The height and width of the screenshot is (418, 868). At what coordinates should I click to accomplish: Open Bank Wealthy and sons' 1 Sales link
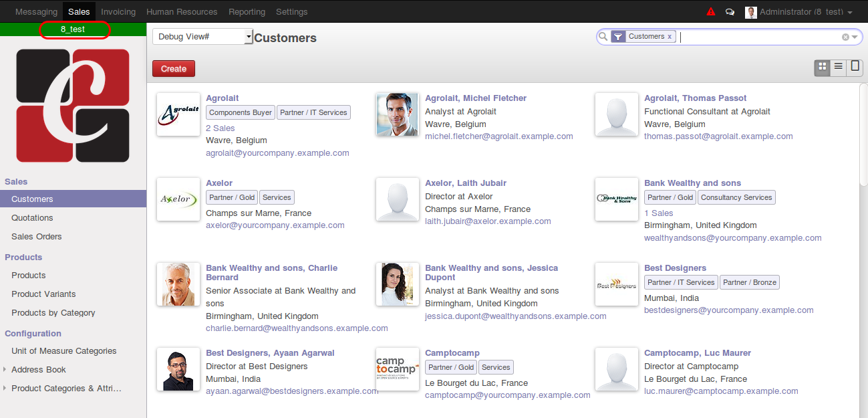point(659,213)
